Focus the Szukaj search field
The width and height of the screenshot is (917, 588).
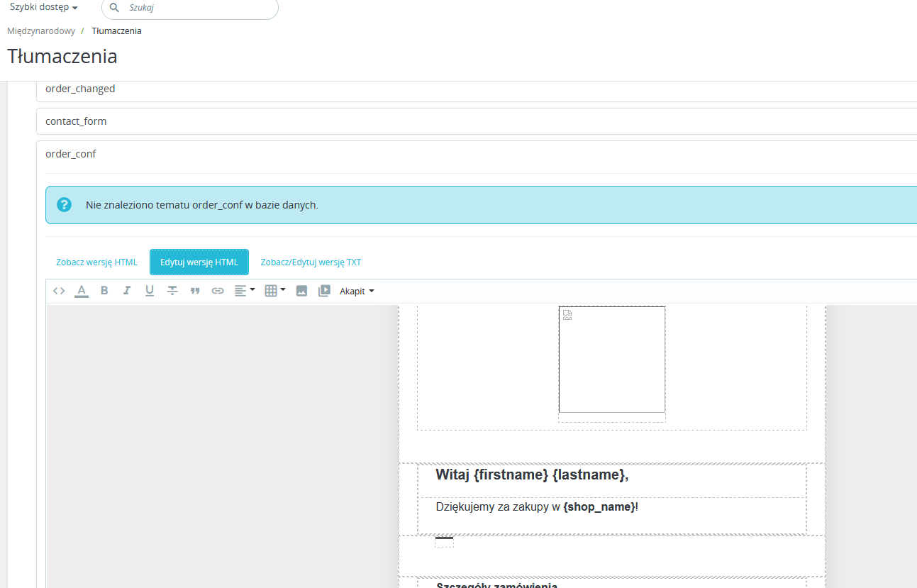[x=190, y=9]
